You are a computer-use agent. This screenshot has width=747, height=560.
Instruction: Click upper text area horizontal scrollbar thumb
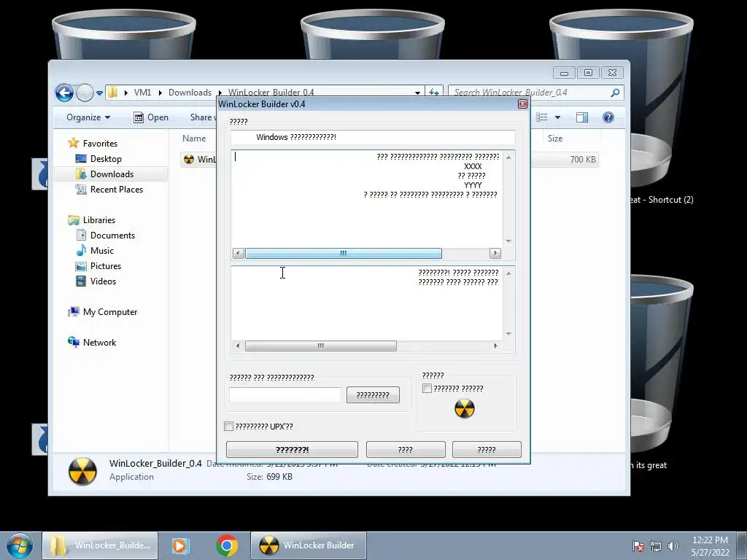(x=343, y=253)
